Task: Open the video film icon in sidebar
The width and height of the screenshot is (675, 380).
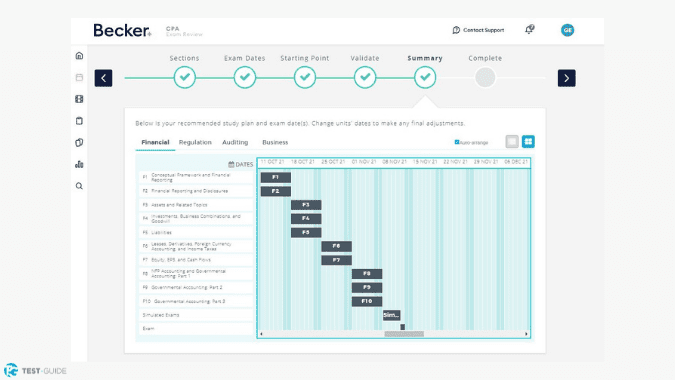Action: (x=79, y=99)
